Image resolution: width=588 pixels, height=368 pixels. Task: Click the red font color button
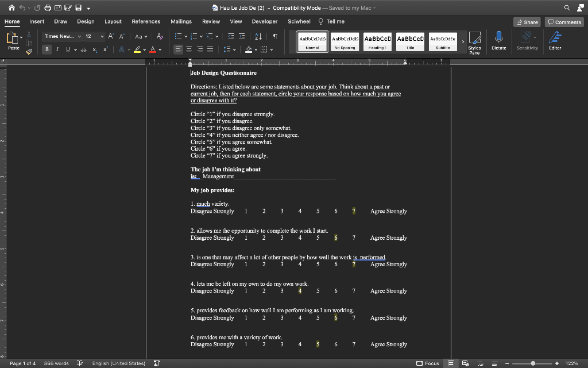click(153, 49)
